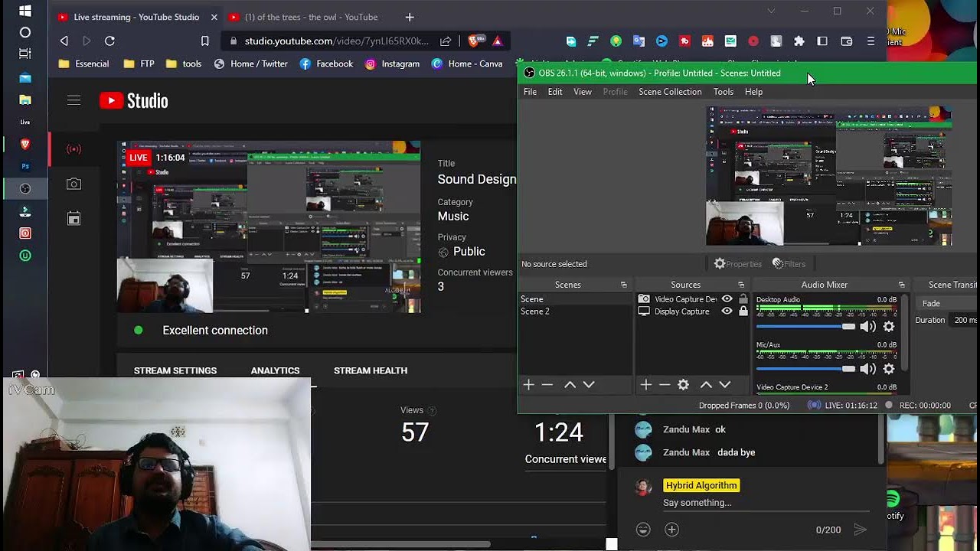This screenshot has width=980, height=551.
Task: Open the Instagram bookmark
Action: tap(392, 64)
